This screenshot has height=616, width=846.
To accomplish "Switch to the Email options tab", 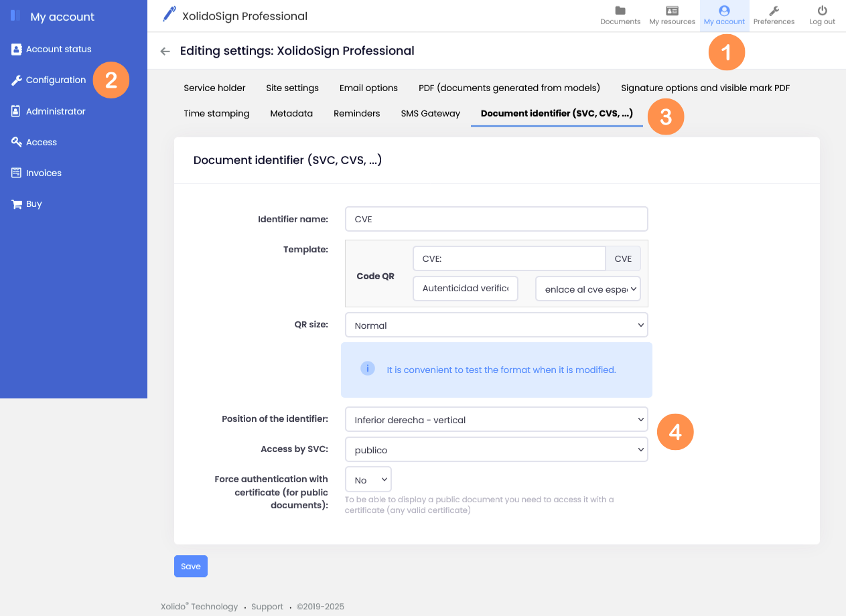I will pyautogui.click(x=368, y=88).
